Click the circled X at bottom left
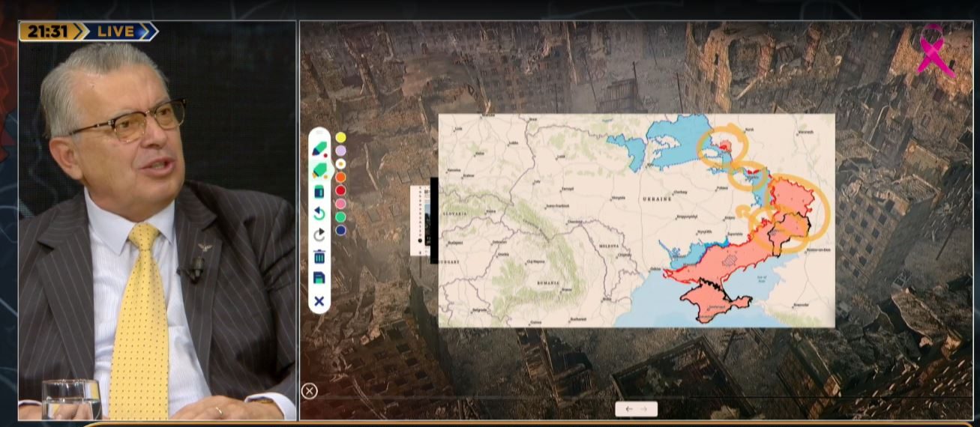The width and height of the screenshot is (980, 427). 309,390
